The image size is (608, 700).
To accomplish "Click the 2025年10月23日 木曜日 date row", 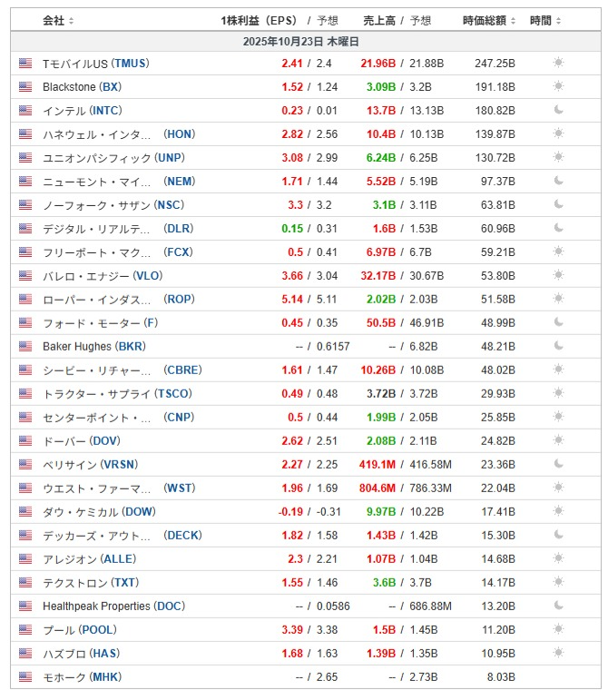I will [x=301, y=42].
